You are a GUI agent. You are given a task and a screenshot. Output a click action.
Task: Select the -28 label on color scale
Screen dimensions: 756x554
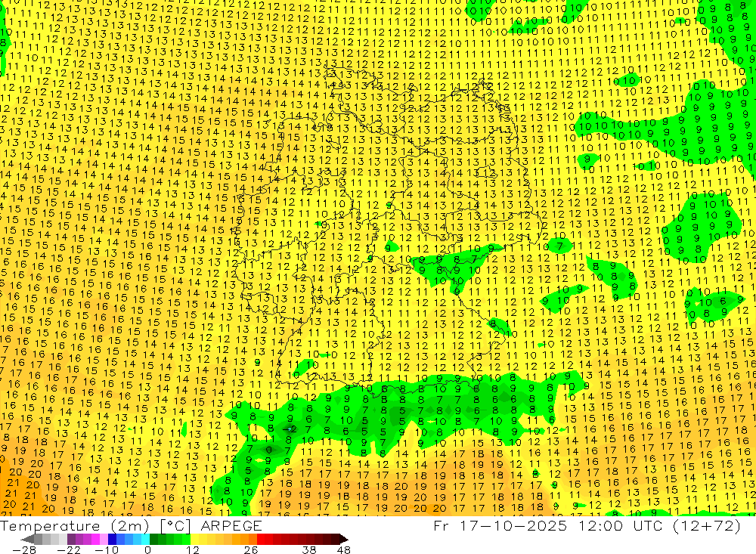(24, 549)
